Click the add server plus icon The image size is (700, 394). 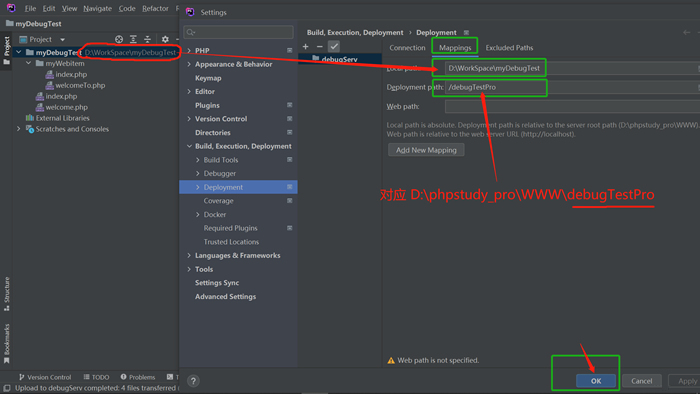[305, 46]
